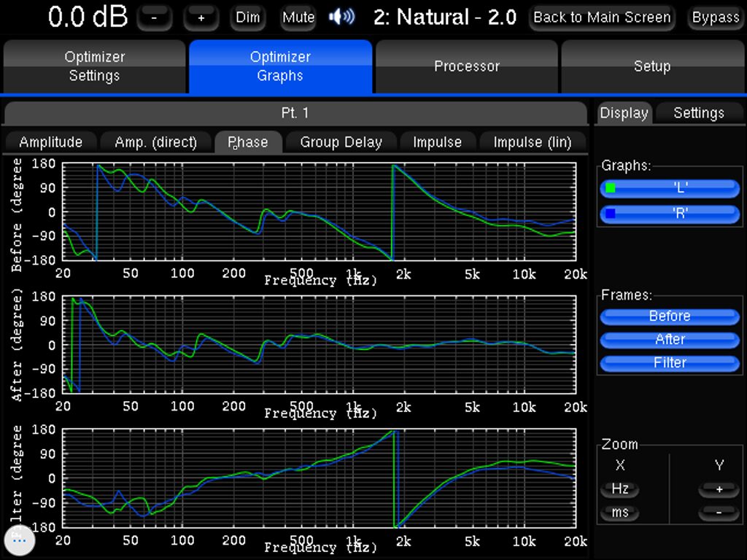Go Back to Main Screen
747x560 pixels.
(602, 17)
